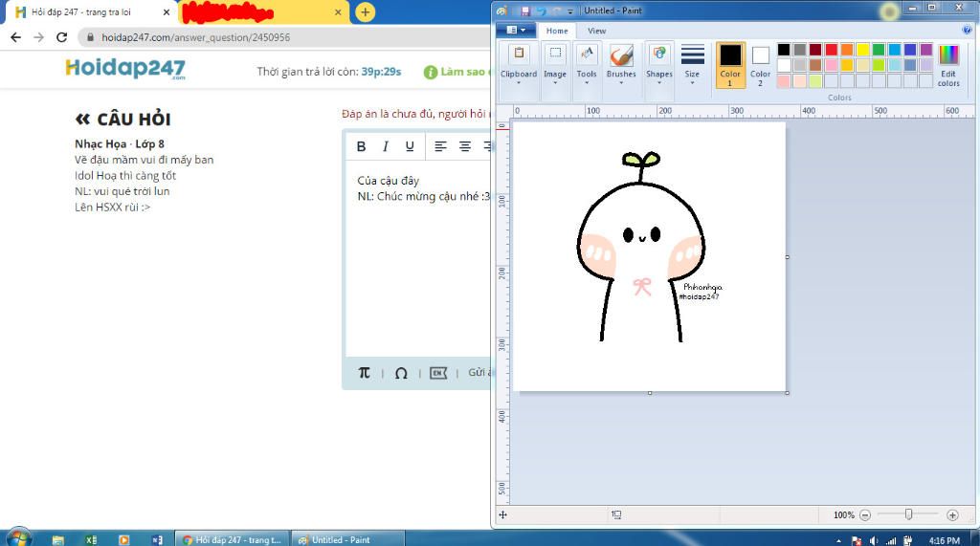Switch to the View ribbon tab
This screenshot has height=546, width=980.
coord(596,31)
